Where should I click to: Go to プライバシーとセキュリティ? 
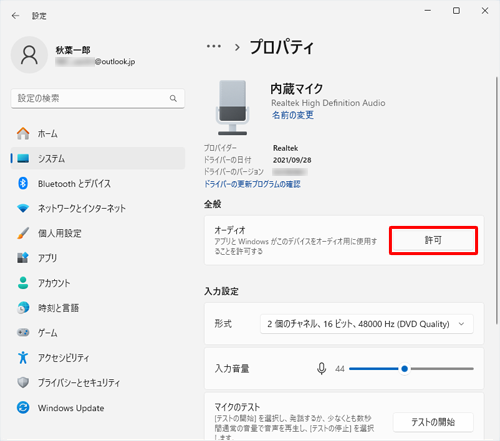tap(98, 382)
